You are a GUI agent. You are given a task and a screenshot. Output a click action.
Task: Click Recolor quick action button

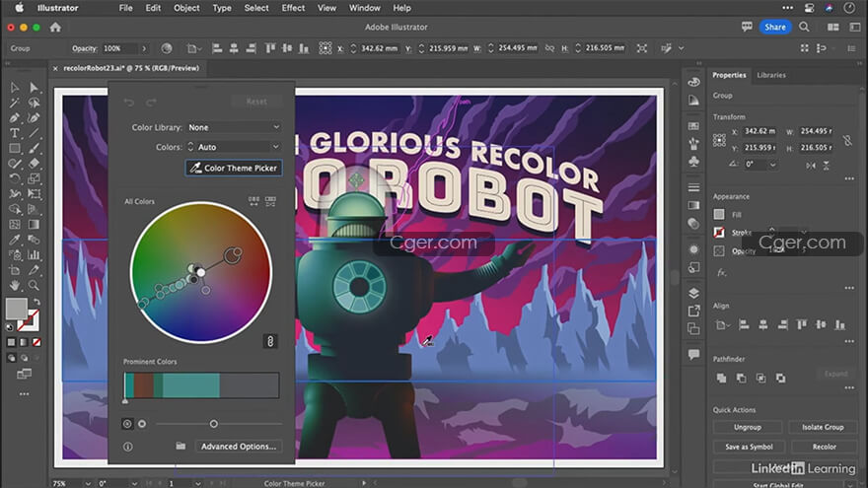click(825, 447)
